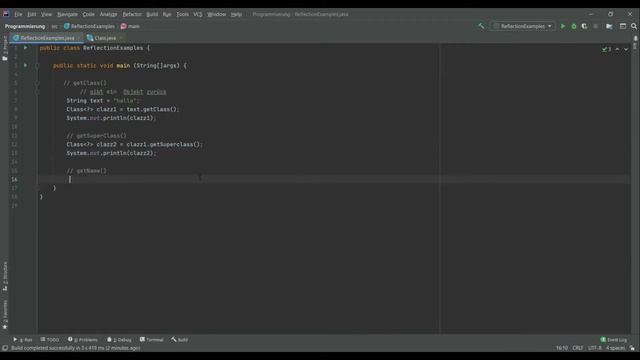Viewport: 640px width, 360px height.
Task: Click the CRLF line separator in status bar
Action: pos(578,348)
